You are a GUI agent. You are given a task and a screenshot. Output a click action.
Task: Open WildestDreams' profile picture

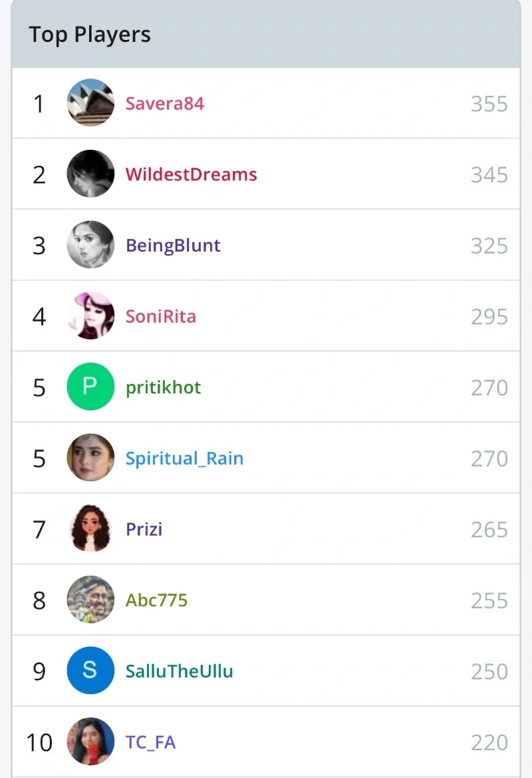tap(91, 174)
